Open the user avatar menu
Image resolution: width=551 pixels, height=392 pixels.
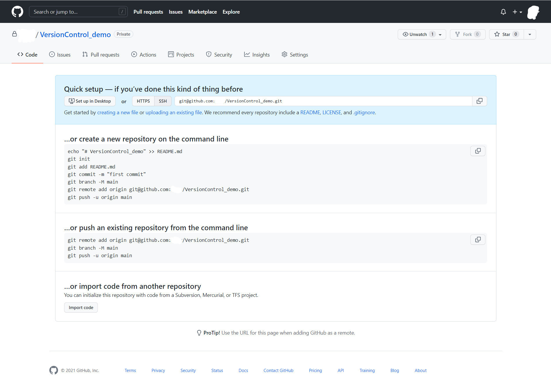coord(533,12)
